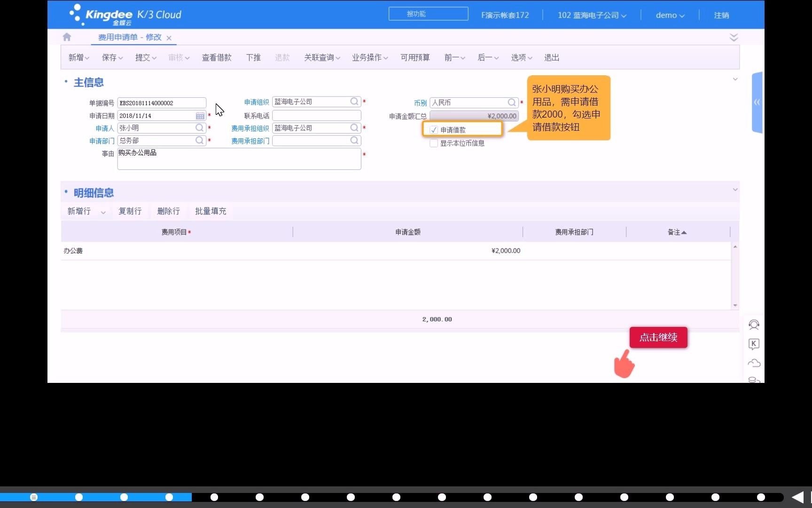812x508 pixels.
Task: Select the 费用申请单 - 修改 tab
Action: coord(130,37)
